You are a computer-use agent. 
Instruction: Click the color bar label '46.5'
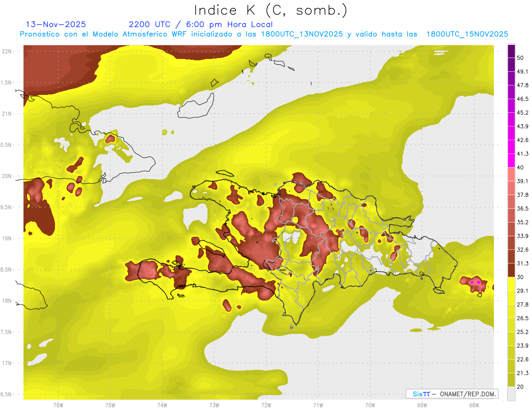523,99
